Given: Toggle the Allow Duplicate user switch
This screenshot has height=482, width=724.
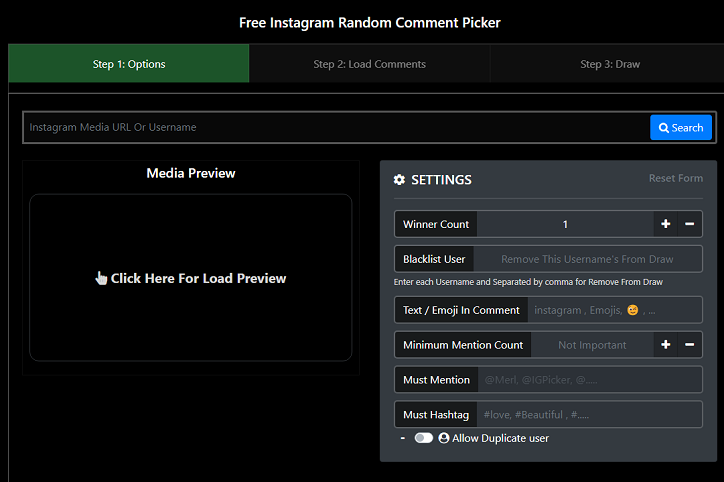Looking at the screenshot, I should click(x=423, y=438).
